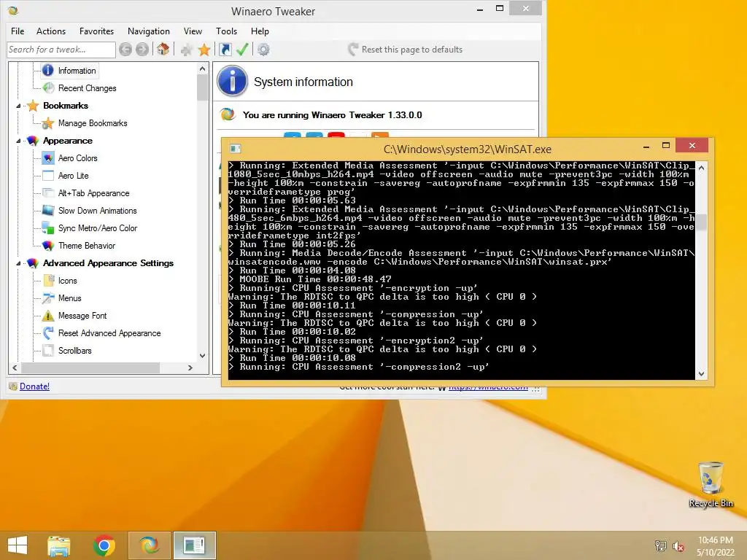The height and width of the screenshot is (560, 747).
Task: Collapse the Bookmarks tree group
Action: coord(18,106)
